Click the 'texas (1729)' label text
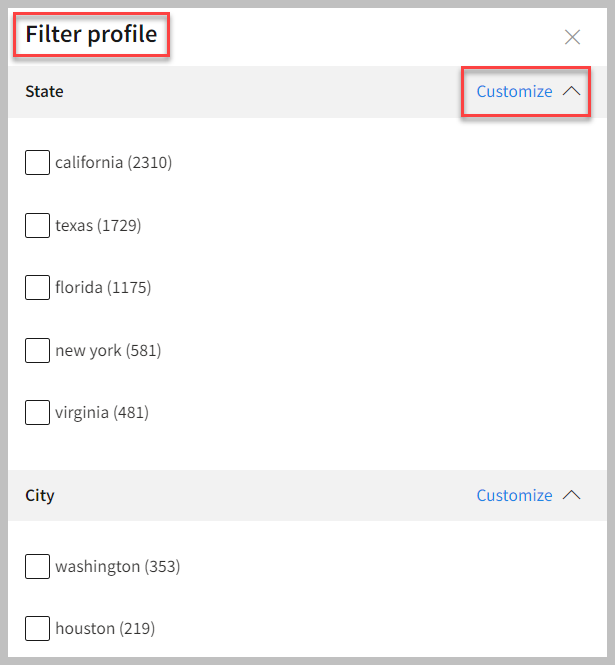615x665 pixels. [x=98, y=225]
